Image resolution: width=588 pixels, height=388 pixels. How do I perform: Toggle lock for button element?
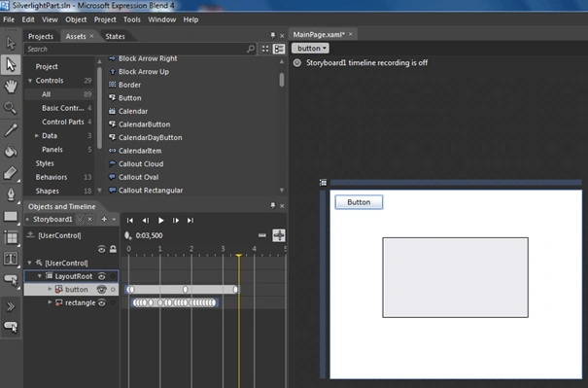click(113, 290)
